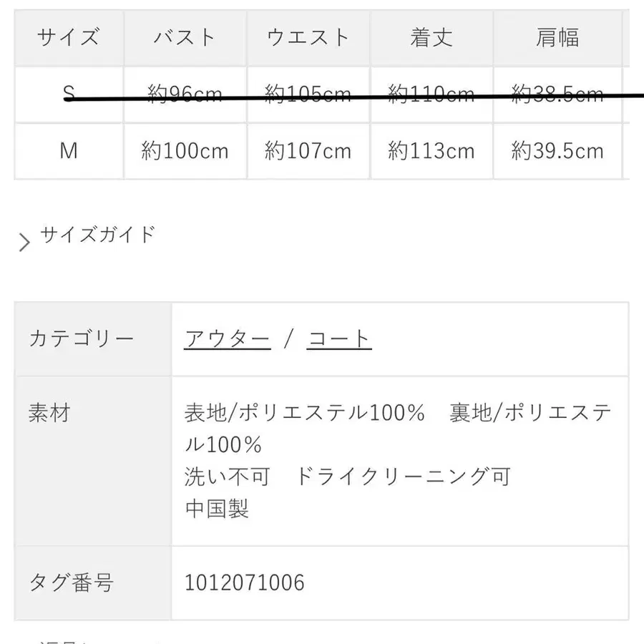Click the サイズ column header

(68, 38)
